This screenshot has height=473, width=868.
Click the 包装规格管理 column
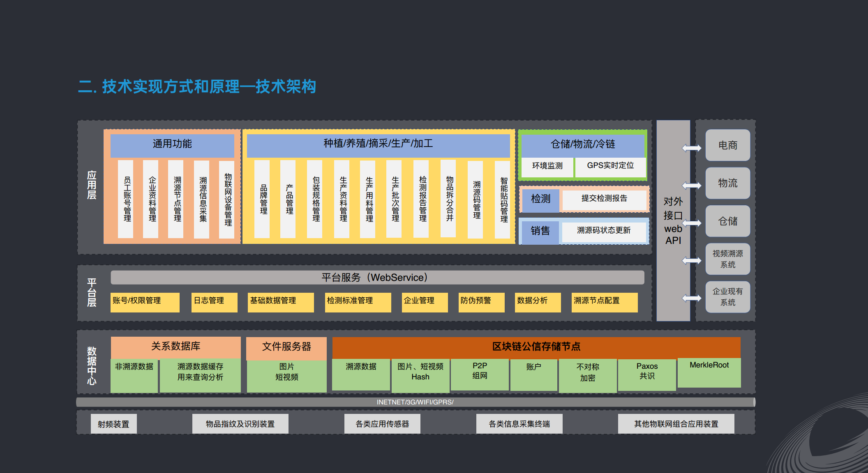(314, 199)
